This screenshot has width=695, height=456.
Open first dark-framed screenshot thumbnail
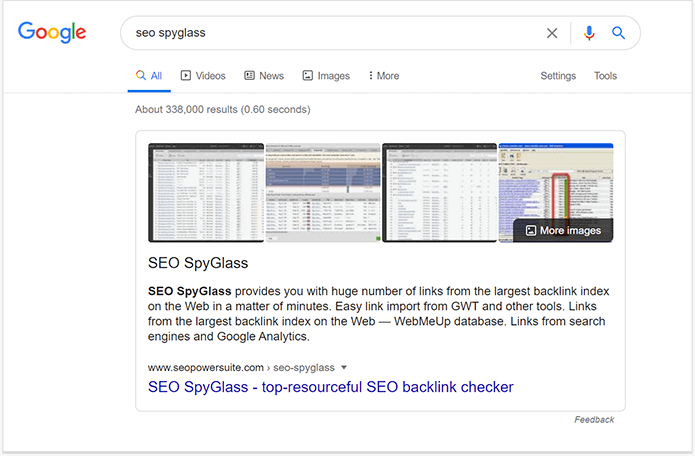point(206,193)
